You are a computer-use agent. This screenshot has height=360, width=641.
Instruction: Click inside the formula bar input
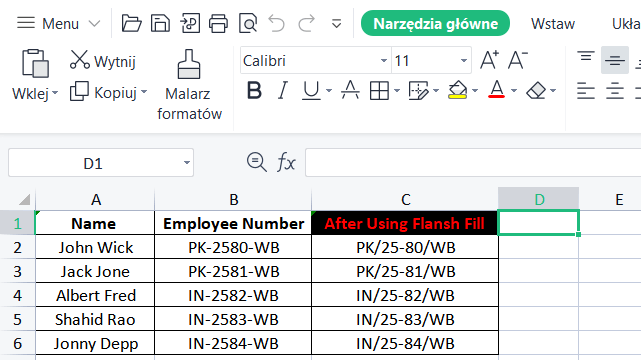click(x=473, y=163)
